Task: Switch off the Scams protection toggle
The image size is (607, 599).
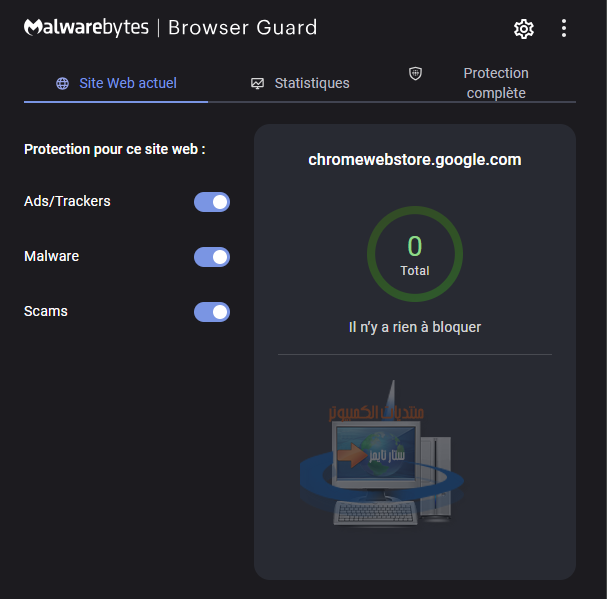Action: [x=212, y=312]
